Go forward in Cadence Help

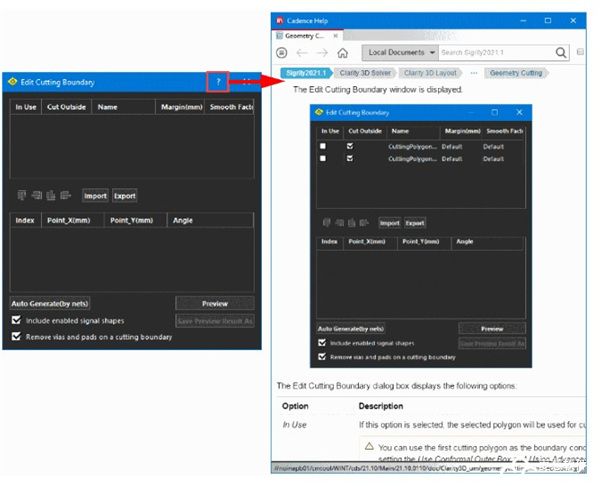coord(321,52)
